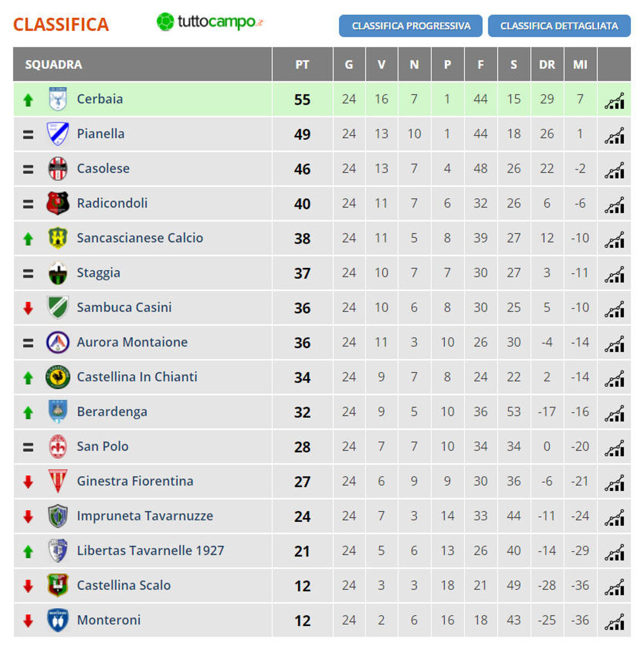644x650 pixels.
Task: Select the Casolese club crest
Action: 58,168
